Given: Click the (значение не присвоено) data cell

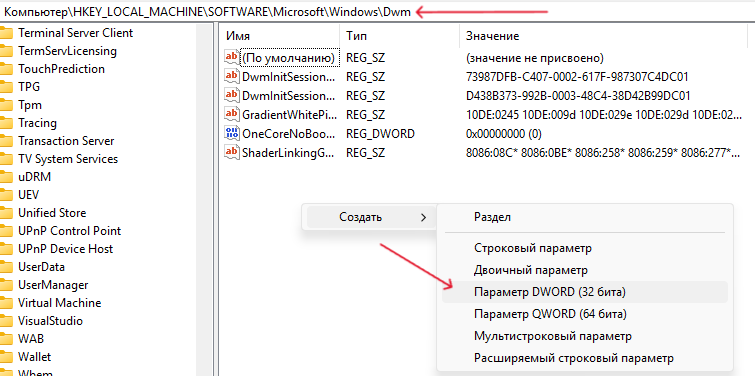Looking at the screenshot, I should 534,58.
